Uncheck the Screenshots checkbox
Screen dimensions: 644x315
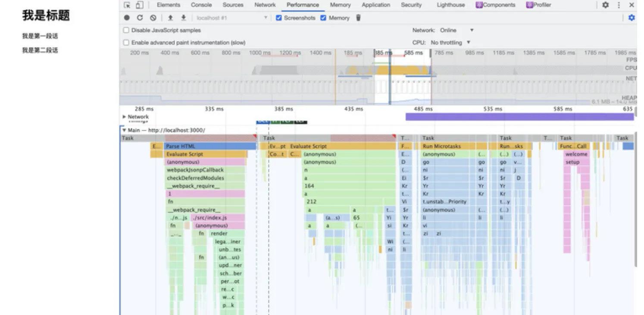(x=279, y=18)
